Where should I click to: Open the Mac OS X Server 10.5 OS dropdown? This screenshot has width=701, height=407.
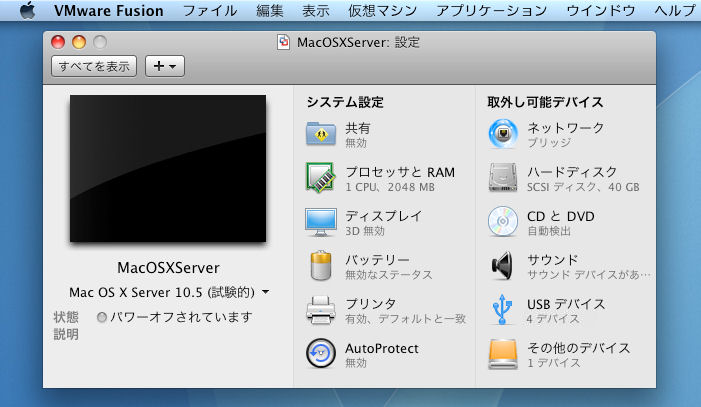[168, 292]
